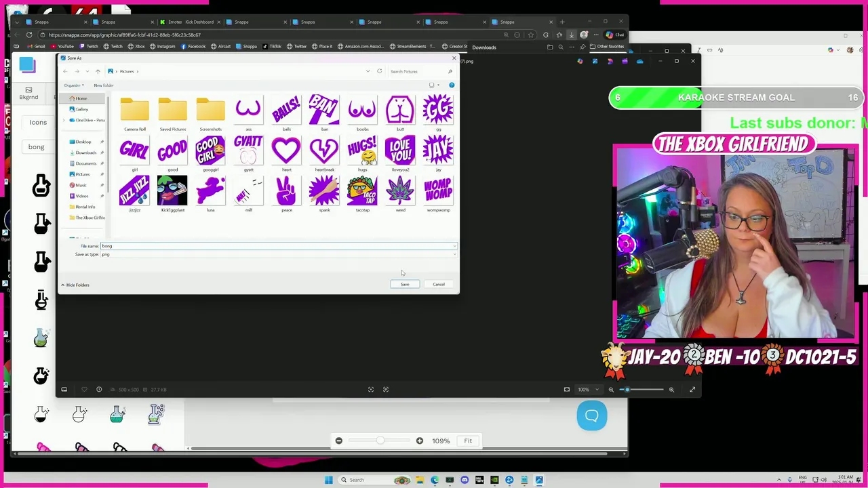This screenshot has width=868, height=488.
Task: Open the TikTok bookmark
Action: pyautogui.click(x=272, y=47)
